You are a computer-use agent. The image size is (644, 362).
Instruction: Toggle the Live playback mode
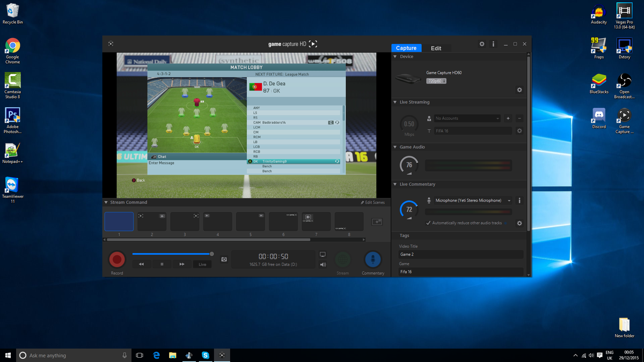(x=202, y=264)
